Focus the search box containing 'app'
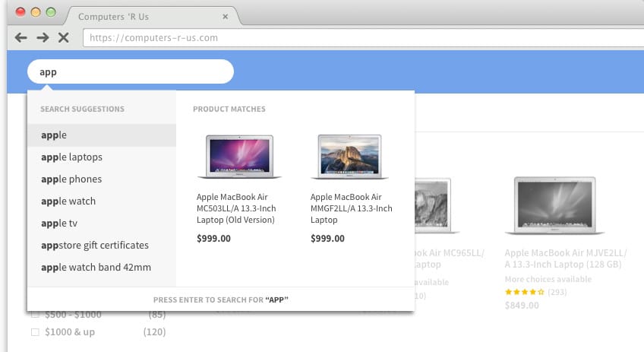 pyautogui.click(x=131, y=71)
